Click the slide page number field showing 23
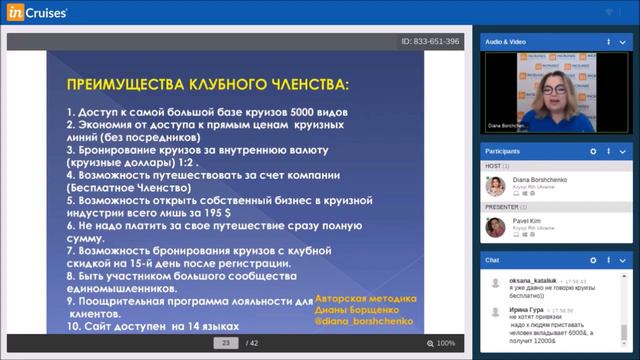This screenshot has width=640, height=360. (226, 343)
